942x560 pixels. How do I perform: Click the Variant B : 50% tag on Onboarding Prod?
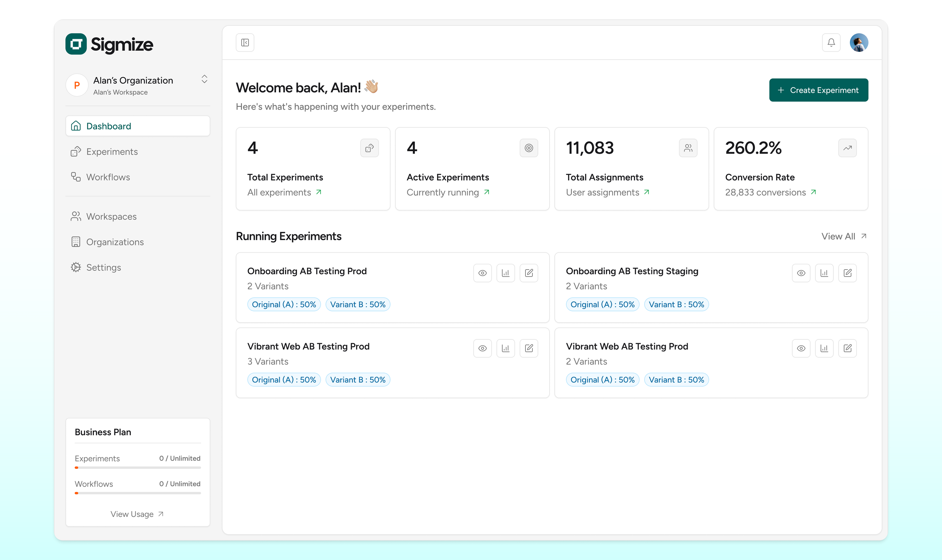pos(358,305)
